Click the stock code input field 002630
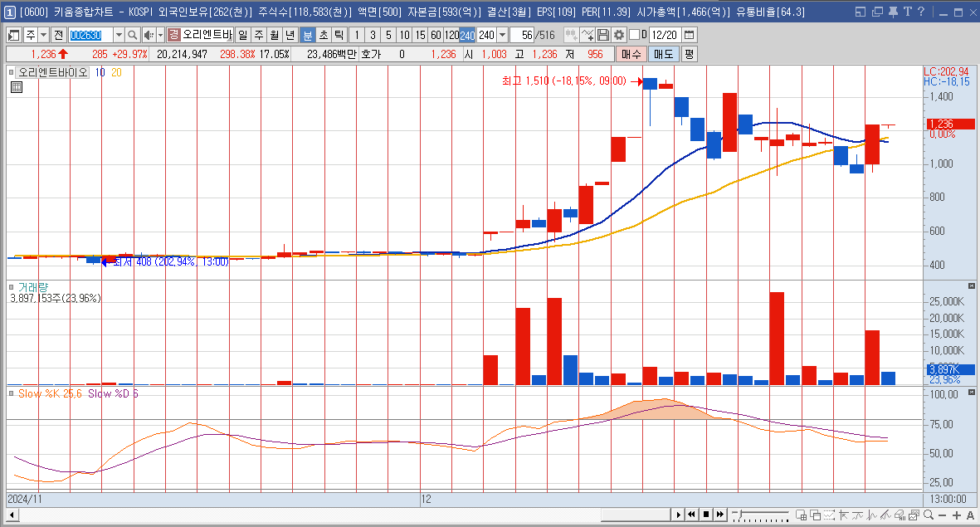Screen dimensions: 980x527 pyautogui.click(x=90, y=35)
